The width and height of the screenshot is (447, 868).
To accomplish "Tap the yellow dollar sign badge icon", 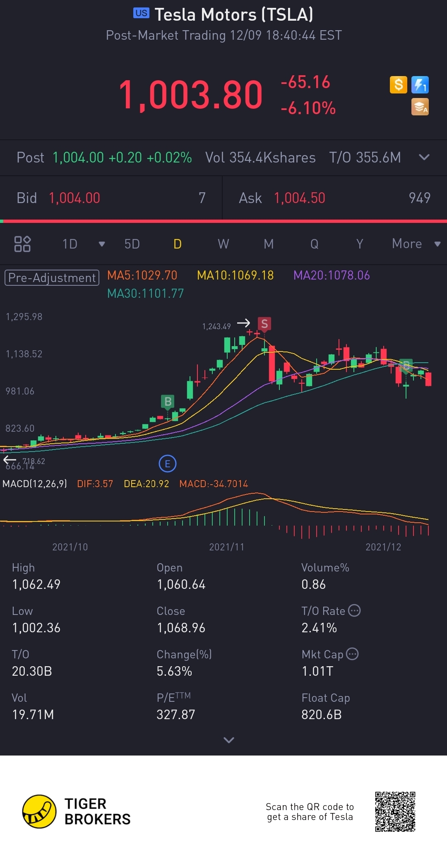I will pyautogui.click(x=399, y=85).
